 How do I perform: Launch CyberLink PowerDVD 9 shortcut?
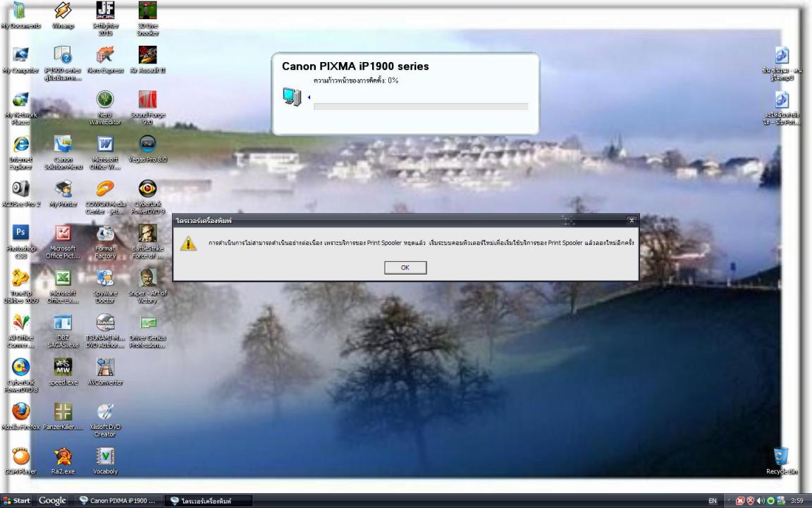click(x=147, y=197)
